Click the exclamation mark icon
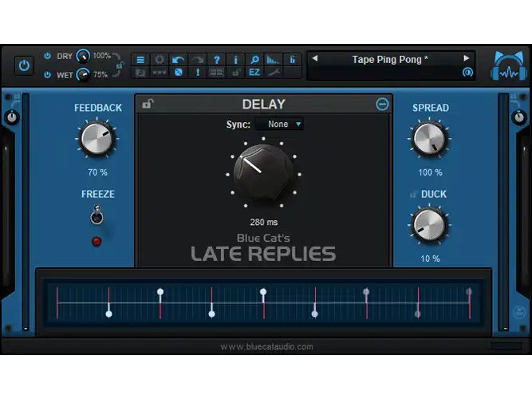 point(198,72)
